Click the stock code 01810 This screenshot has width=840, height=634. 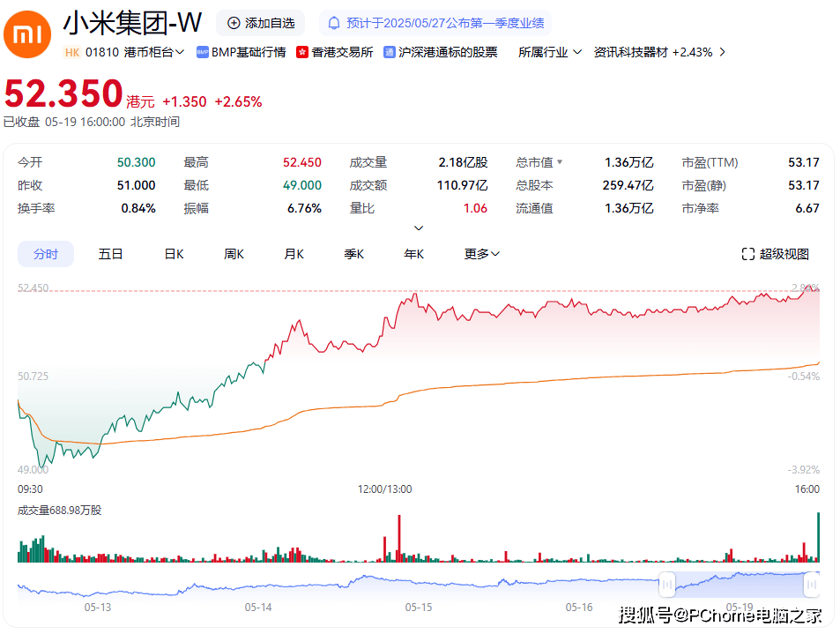pyautogui.click(x=101, y=53)
